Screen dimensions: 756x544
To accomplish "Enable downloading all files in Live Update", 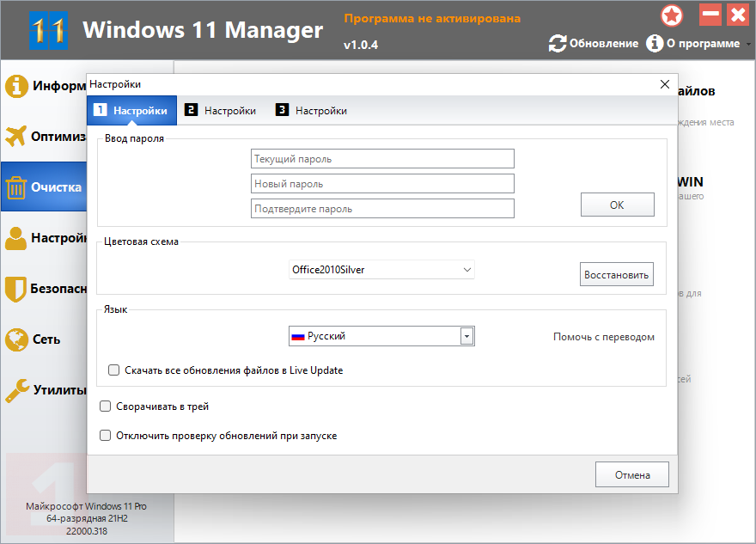I will coord(113,370).
